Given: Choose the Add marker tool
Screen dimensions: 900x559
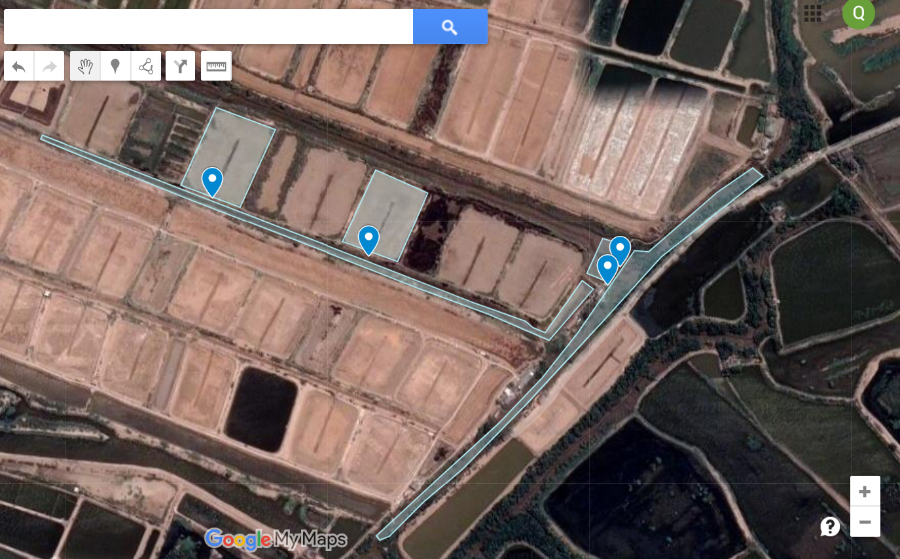Looking at the screenshot, I should click(x=115, y=67).
